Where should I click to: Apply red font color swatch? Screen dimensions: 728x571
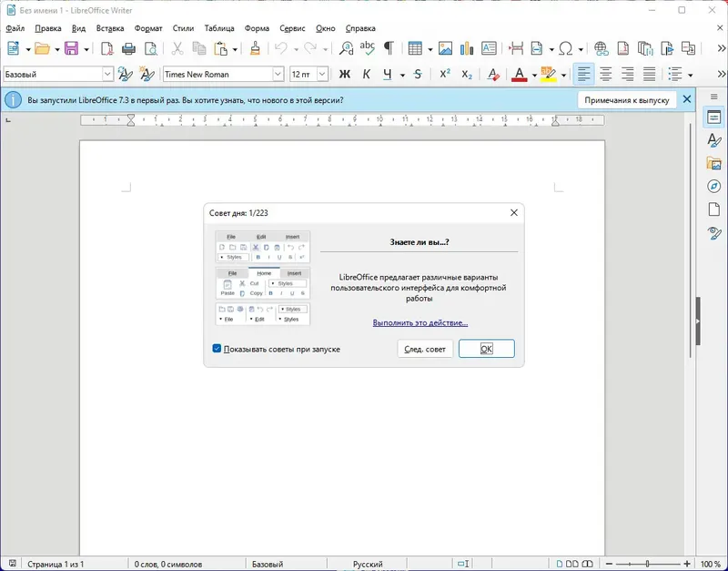519,74
